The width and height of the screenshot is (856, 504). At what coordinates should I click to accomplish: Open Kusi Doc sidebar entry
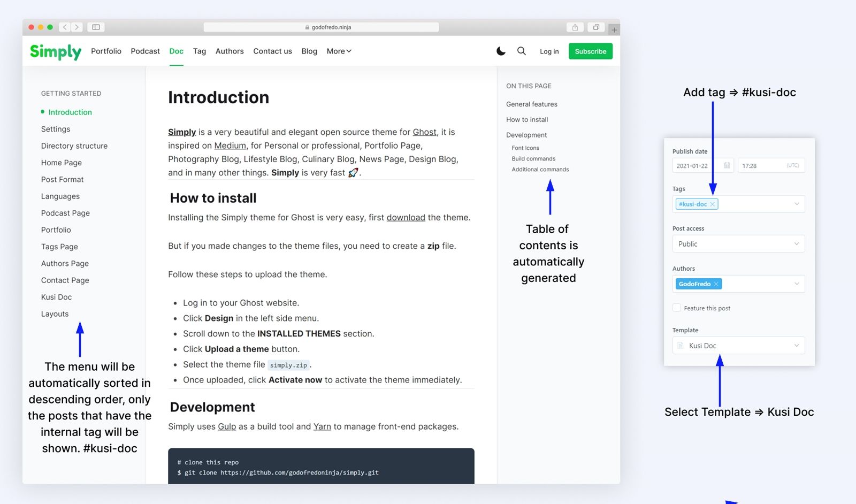click(x=56, y=297)
